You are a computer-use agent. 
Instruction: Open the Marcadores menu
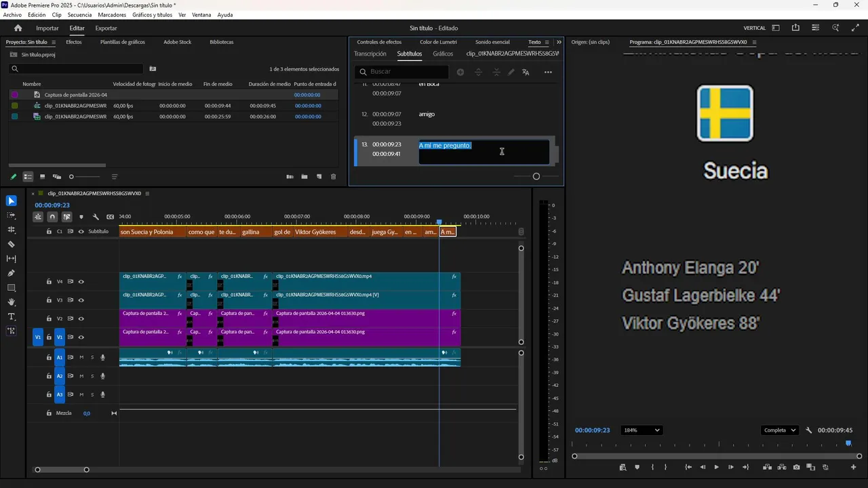tap(112, 15)
